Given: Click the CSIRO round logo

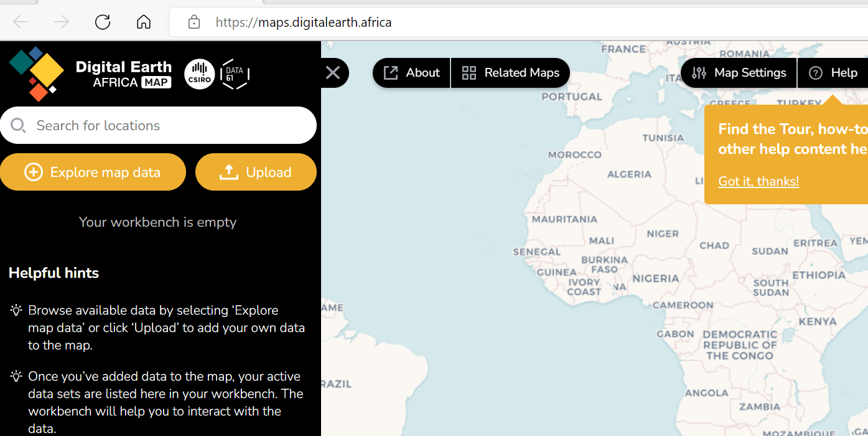Looking at the screenshot, I should 200,74.
